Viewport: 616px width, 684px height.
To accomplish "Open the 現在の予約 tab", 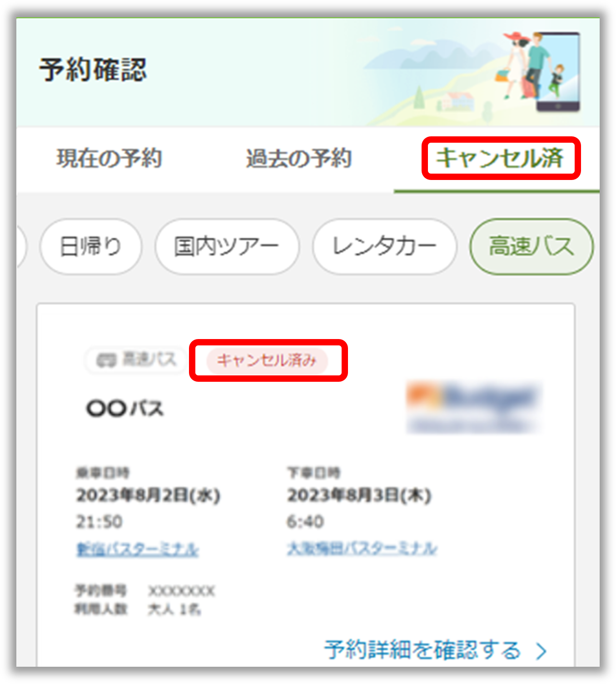I will tap(109, 159).
